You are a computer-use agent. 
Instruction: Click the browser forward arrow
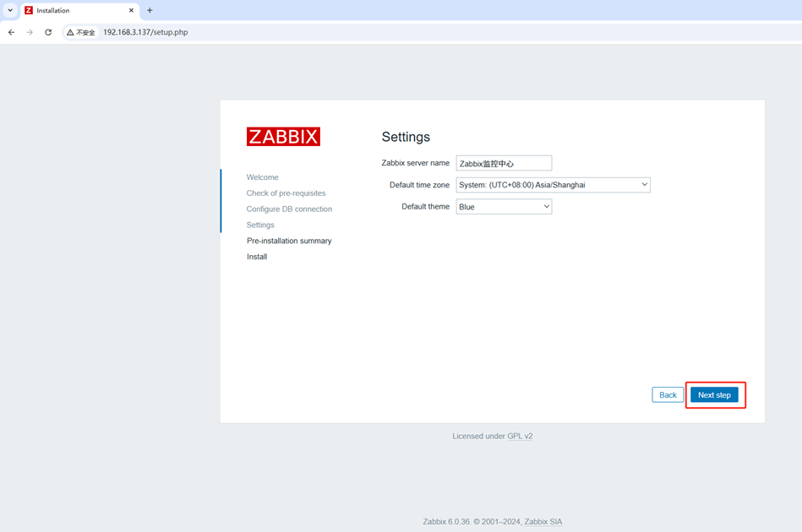(x=30, y=32)
